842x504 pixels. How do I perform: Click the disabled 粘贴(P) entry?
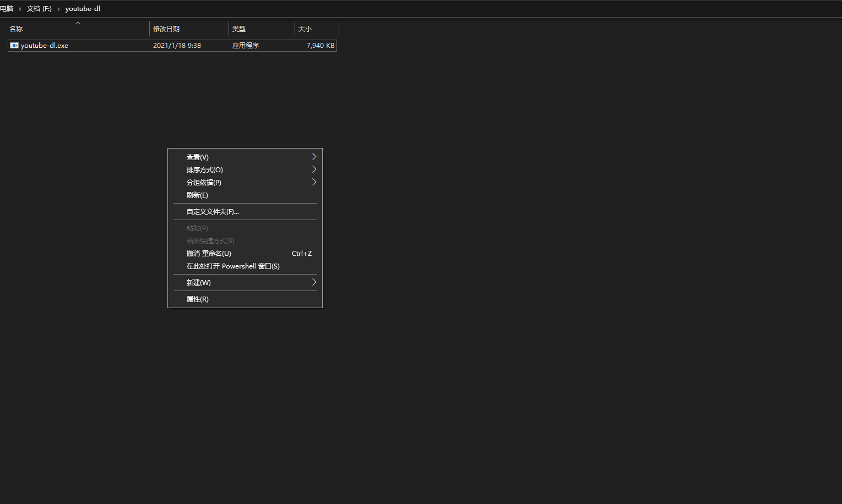pos(245,228)
